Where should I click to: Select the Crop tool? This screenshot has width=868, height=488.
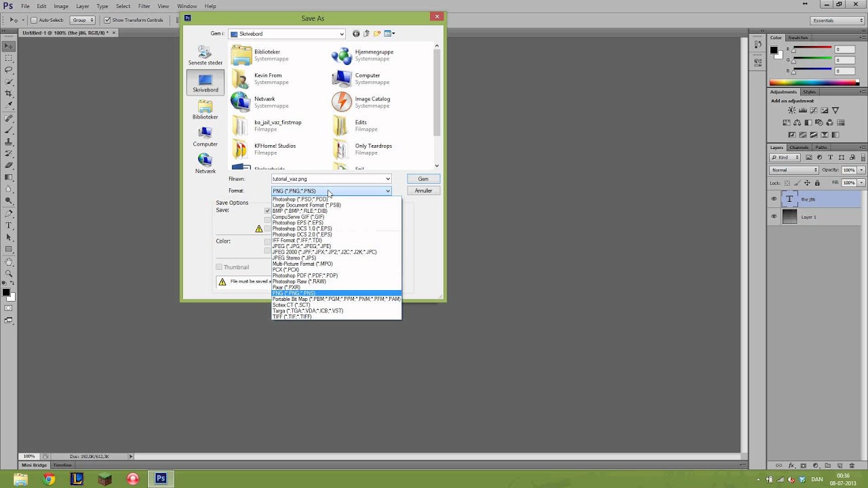(8, 94)
